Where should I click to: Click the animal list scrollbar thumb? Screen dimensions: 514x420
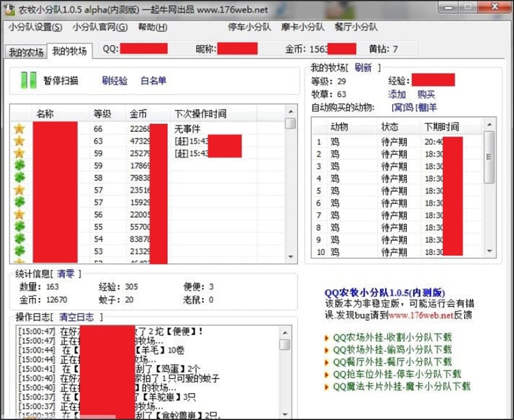coord(489,157)
